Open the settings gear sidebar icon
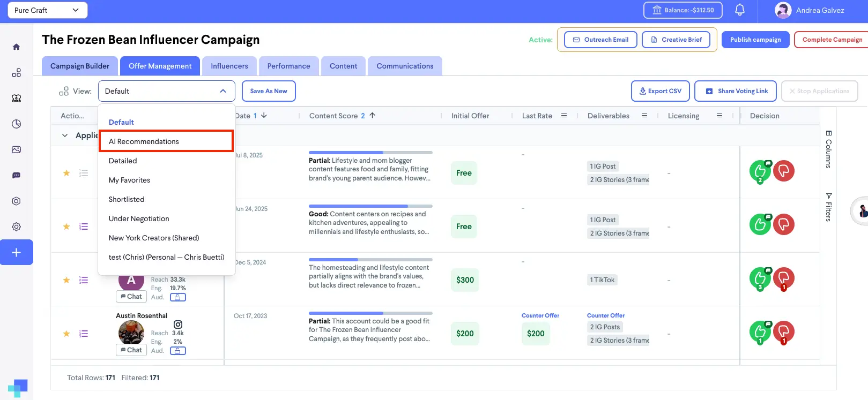Viewport: 868px width, 400px height. tap(17, 227)
